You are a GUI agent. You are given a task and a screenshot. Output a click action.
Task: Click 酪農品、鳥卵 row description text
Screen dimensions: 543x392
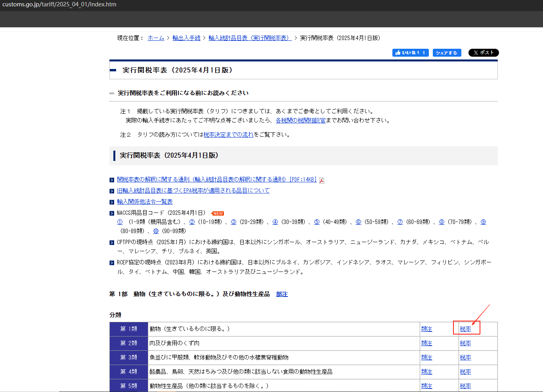241,372
